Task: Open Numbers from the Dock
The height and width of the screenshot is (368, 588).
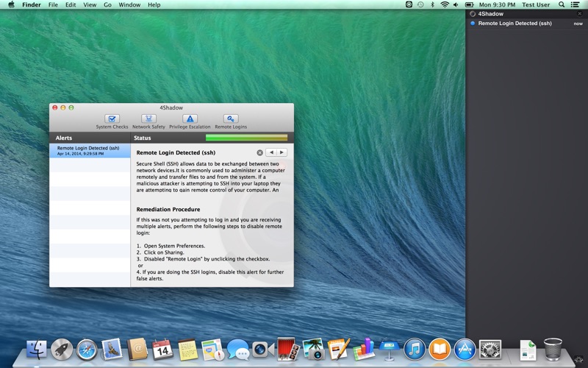Action: pyautogui.click(x=364, y=349)
